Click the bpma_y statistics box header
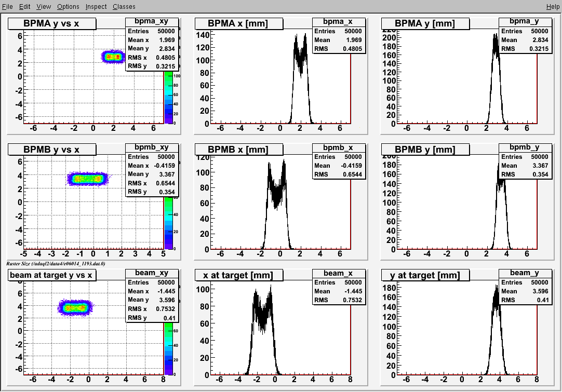Viewport: 562px width, 392px height. pos(525,21)
